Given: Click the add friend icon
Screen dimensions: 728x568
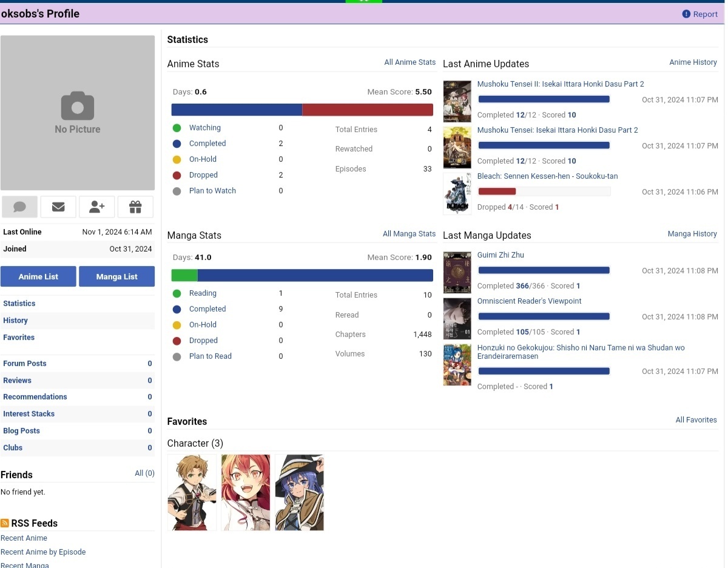Looking at the screenshot, I should pyautogui.click(x=96, y=207).
